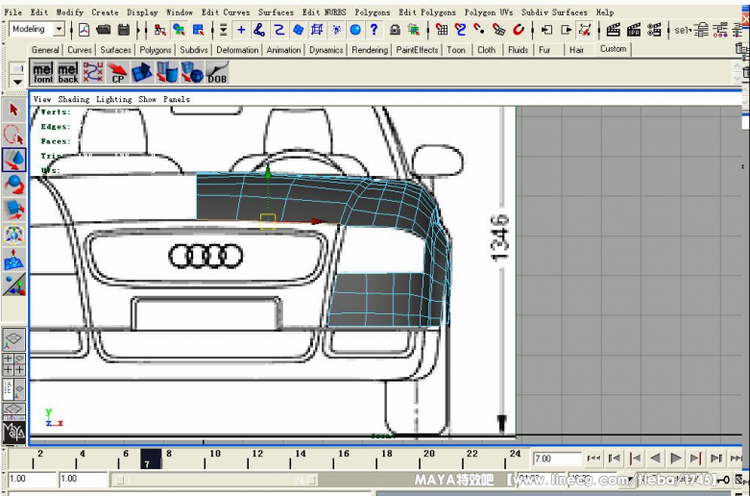The height and width of the screenshot is (496, 750).
Task: Start IPR render icon
Action: 634,30
